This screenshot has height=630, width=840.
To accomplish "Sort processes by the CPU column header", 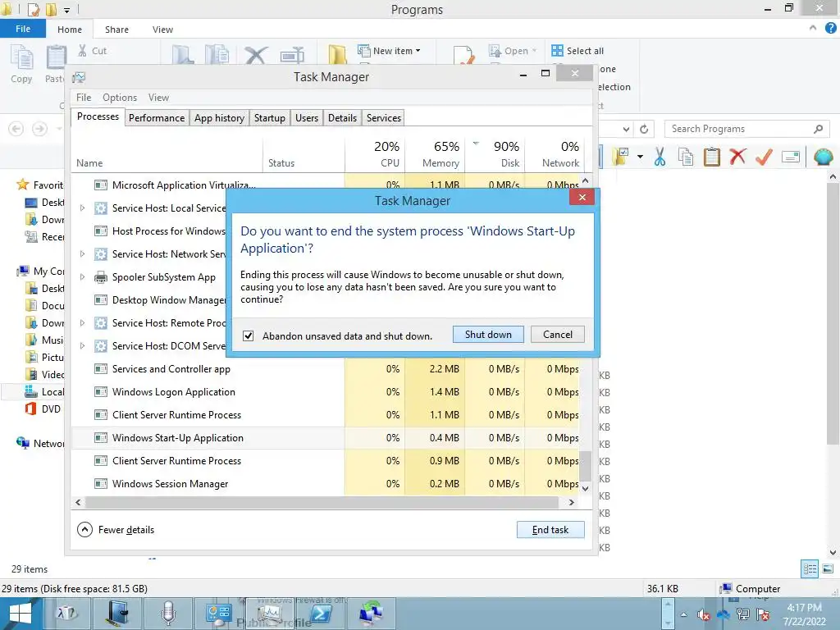I will coord(375,154).
